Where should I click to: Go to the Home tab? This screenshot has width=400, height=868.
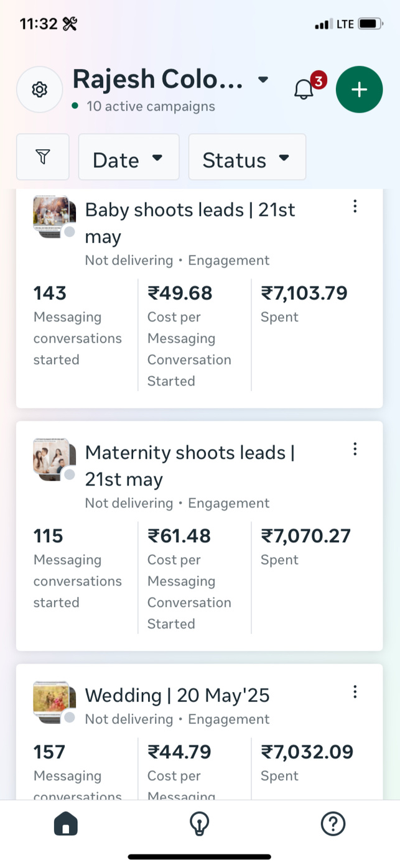coord(66,824)
